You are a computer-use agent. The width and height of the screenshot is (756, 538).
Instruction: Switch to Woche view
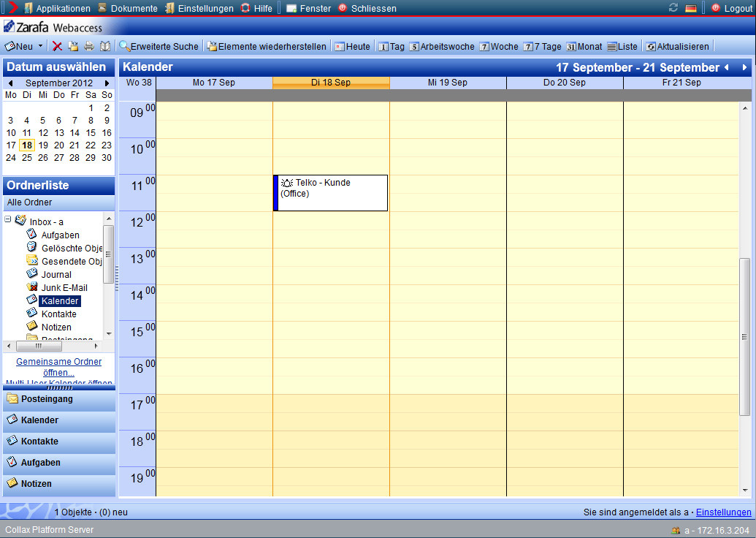[x=499, y=46]
